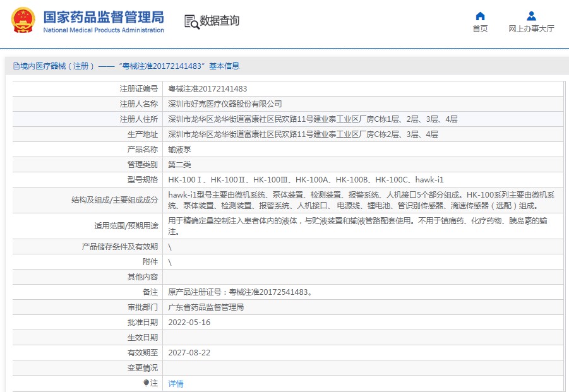The width and height of the screenshot is (569, 392).
Task: Click the 附件 label
Action: [150, 262]
